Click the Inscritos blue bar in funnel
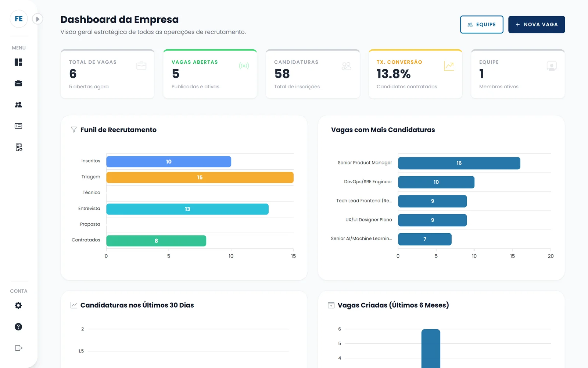Image resolution: width=588 pixels, height=368 pixels. point(169,162)
